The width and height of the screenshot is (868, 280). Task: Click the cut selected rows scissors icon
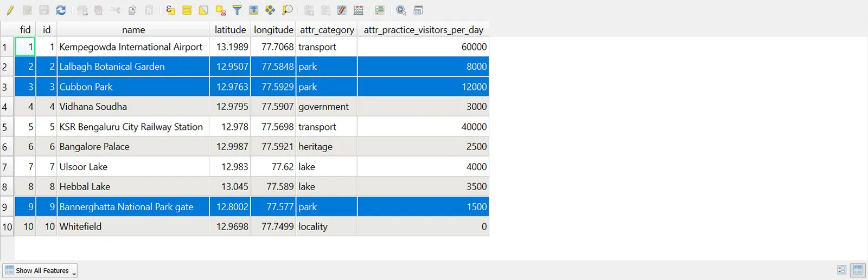116,10
